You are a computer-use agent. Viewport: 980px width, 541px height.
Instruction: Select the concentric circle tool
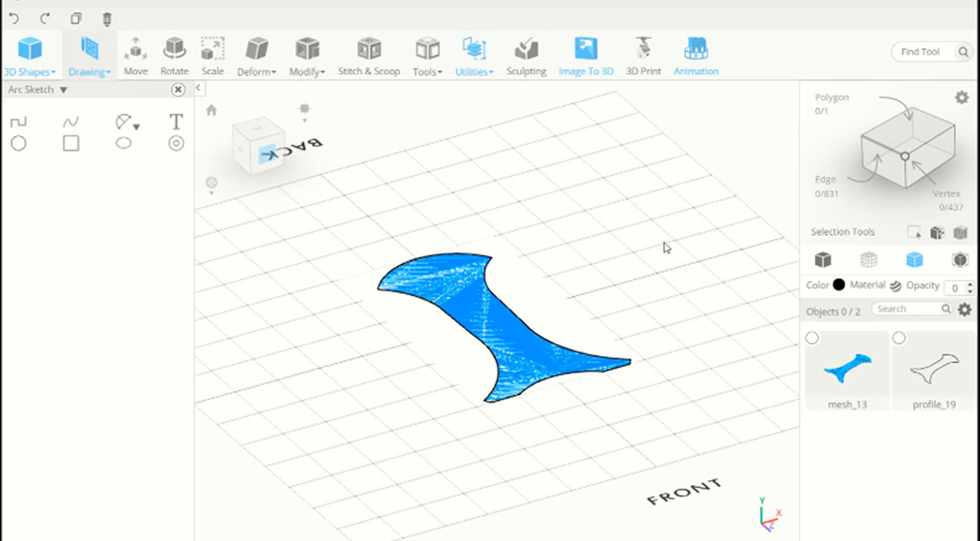[x=176, y=144]
